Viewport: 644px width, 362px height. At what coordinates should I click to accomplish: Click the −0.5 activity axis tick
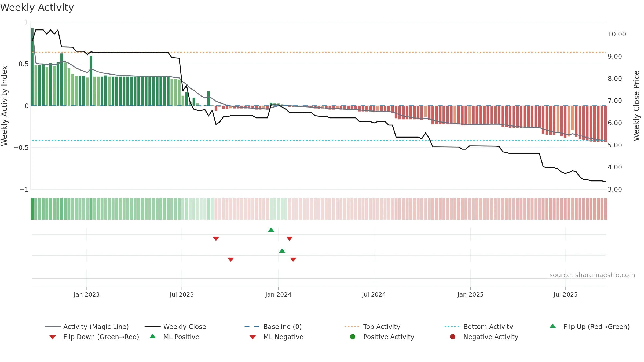pos(21,148)
